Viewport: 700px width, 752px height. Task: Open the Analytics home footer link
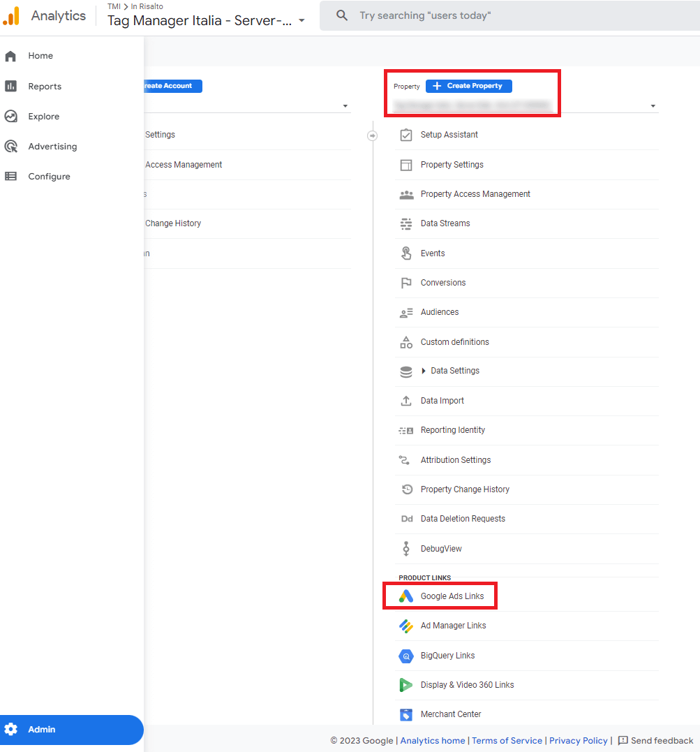point(433,741)
